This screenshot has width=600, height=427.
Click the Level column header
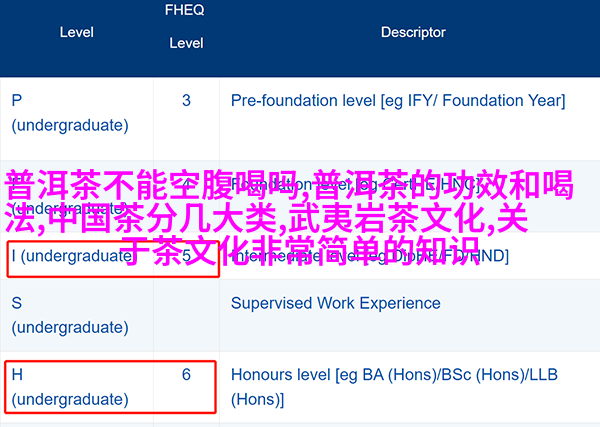pos(76,32)
